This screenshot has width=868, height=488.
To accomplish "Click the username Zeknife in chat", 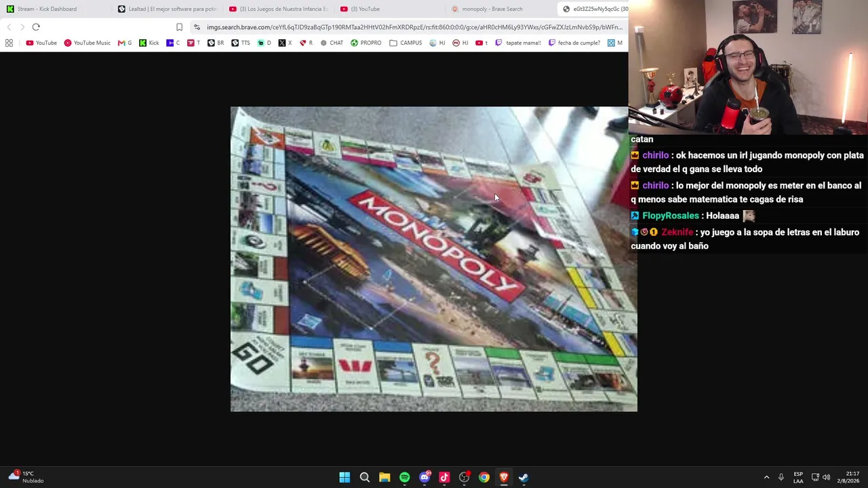I will coord(677,232).
